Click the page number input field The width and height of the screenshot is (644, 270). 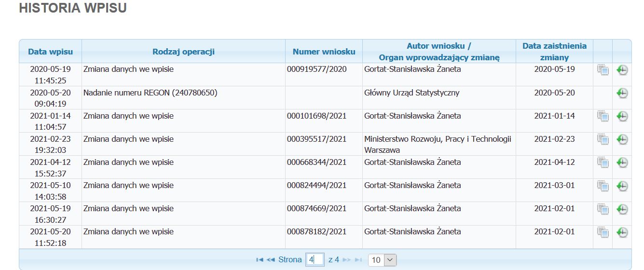315,260
